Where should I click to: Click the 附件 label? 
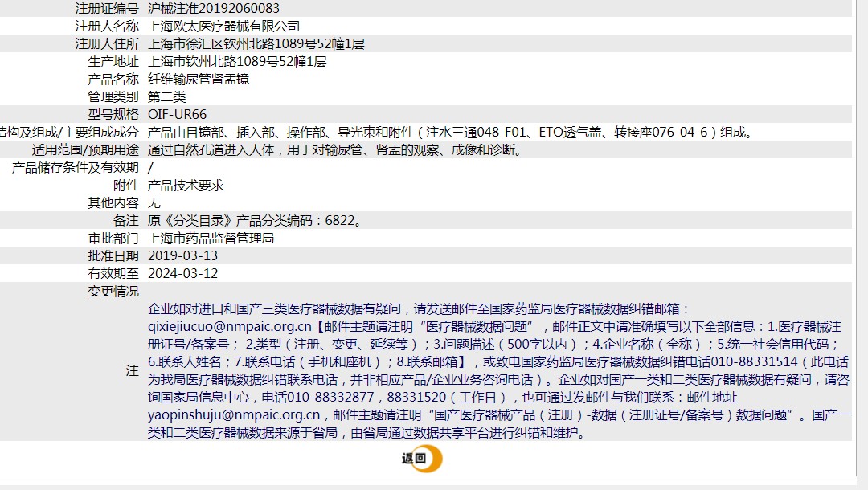tap(126, 186)
